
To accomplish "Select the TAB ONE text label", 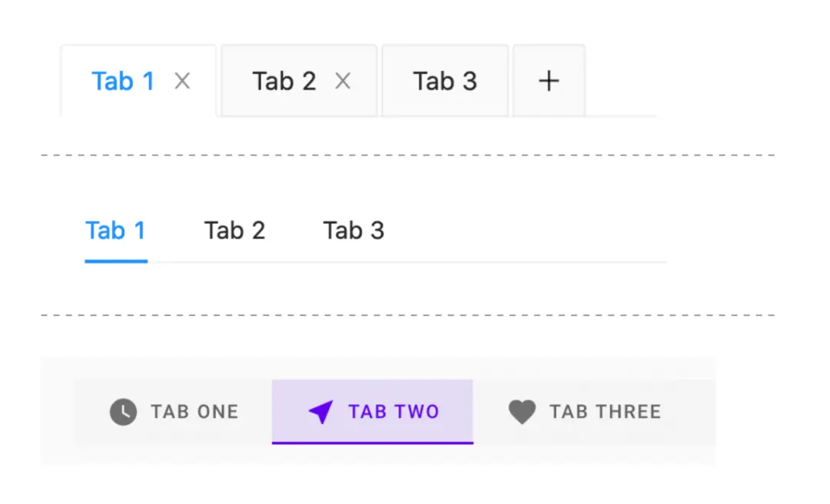I will (x=194, y=412).
